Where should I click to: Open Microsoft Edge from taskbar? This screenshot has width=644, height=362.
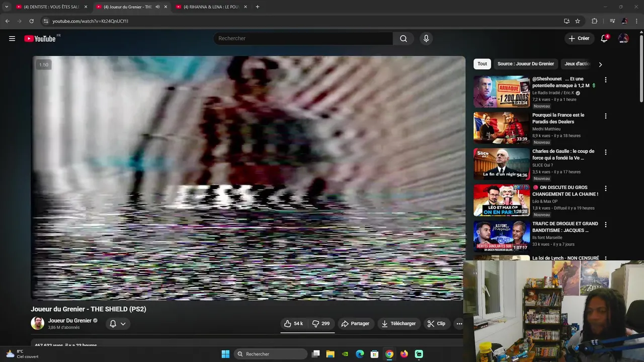(x=360, y=354)
